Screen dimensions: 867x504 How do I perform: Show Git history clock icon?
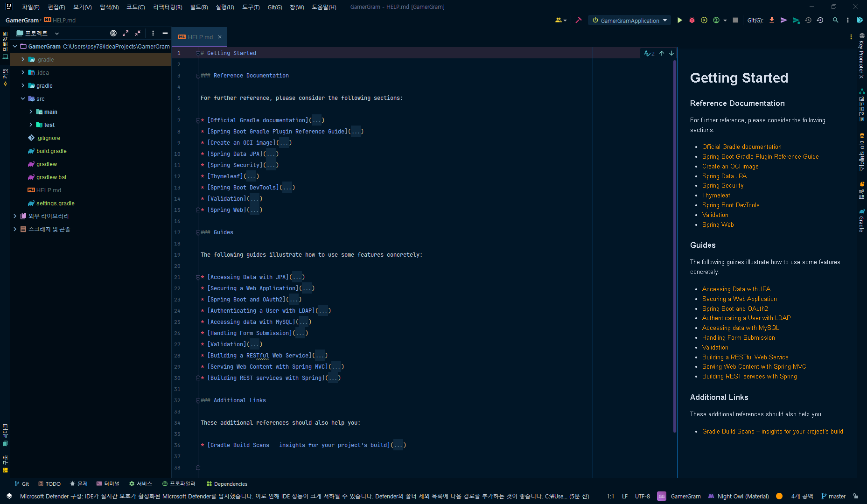click(808, 20)
